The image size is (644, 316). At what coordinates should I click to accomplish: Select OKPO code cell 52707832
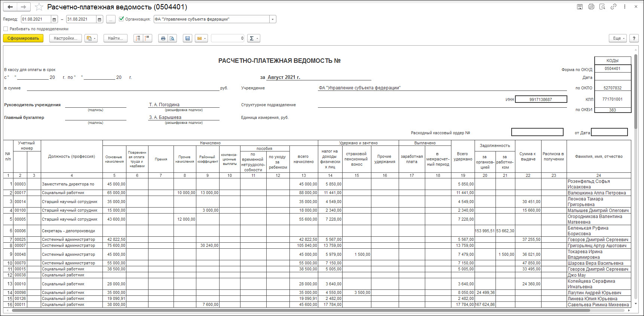[613, 88]
